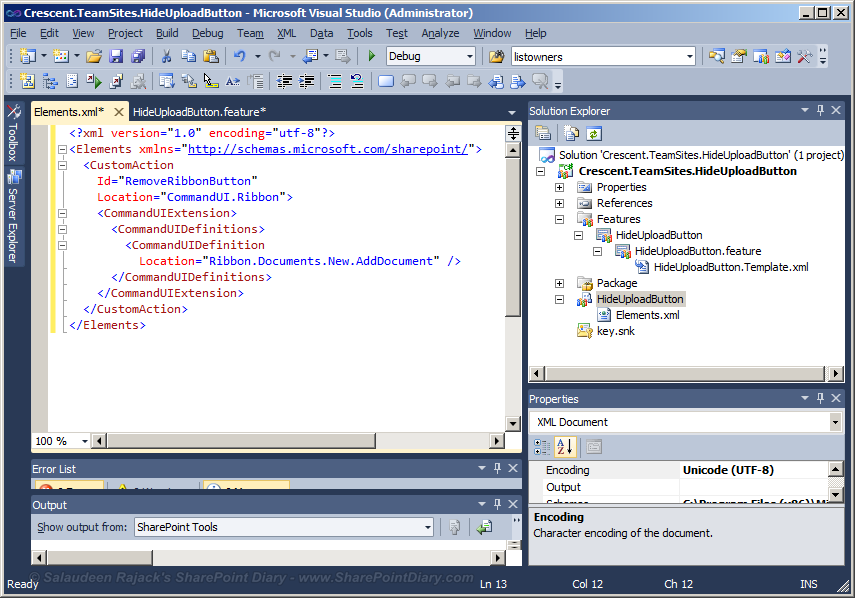Click the Open File folder icon
The image size is (855, 598).
[x=94, y=56]
